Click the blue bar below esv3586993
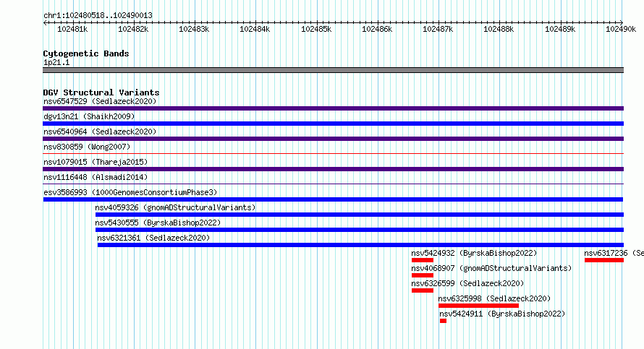The image size is (644, 349). (x=333, y=199)
